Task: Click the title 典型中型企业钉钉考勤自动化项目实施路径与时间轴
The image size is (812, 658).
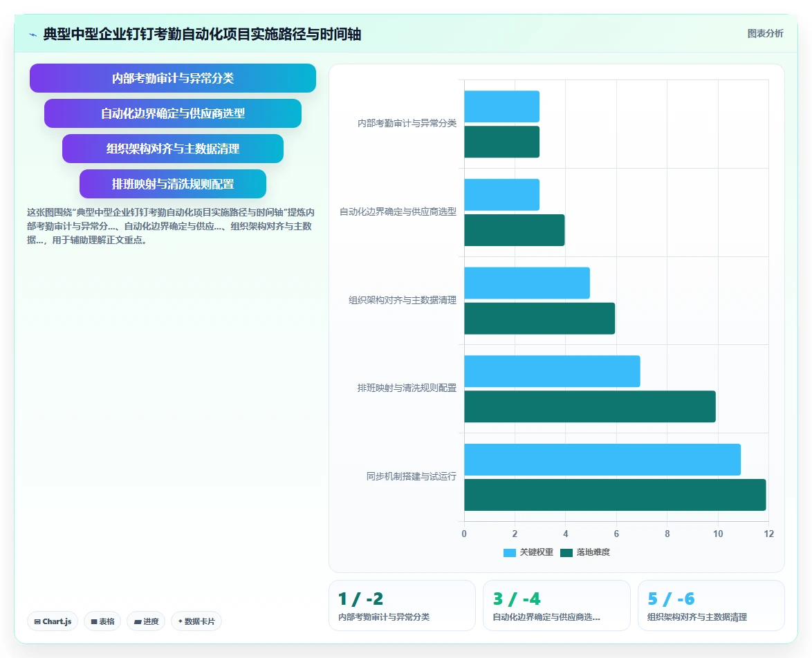Action: [202, 35]
